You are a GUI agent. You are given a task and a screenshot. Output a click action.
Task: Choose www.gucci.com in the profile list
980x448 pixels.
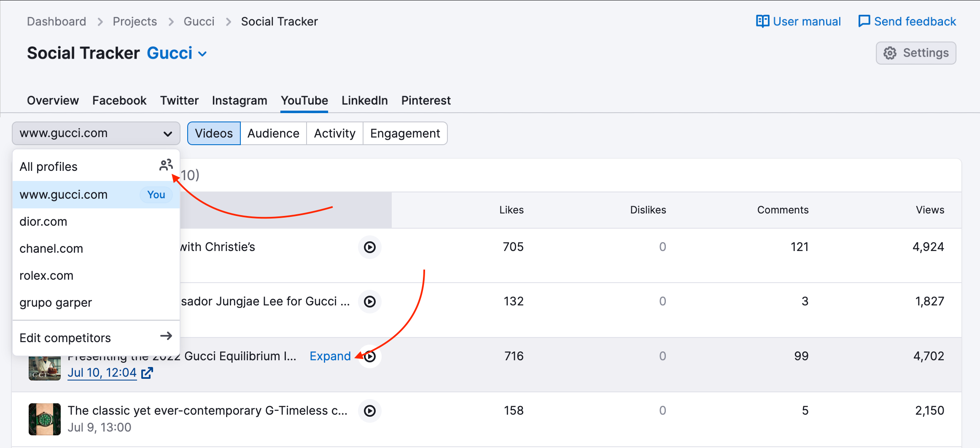tap(96, 194)
